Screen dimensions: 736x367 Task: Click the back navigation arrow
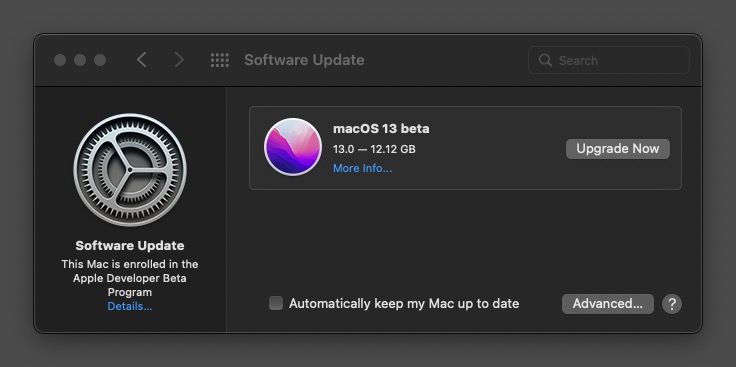[142, 60]
